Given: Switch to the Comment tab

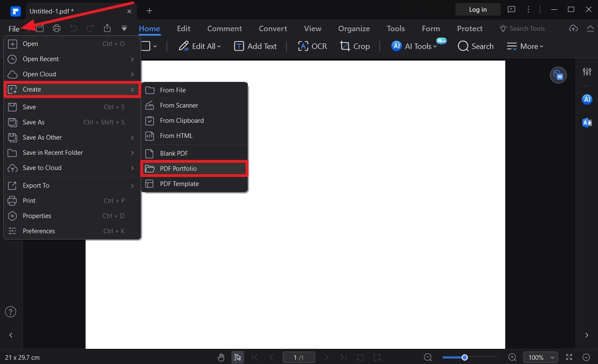Looking at the screenshot, I should [224, 28].
